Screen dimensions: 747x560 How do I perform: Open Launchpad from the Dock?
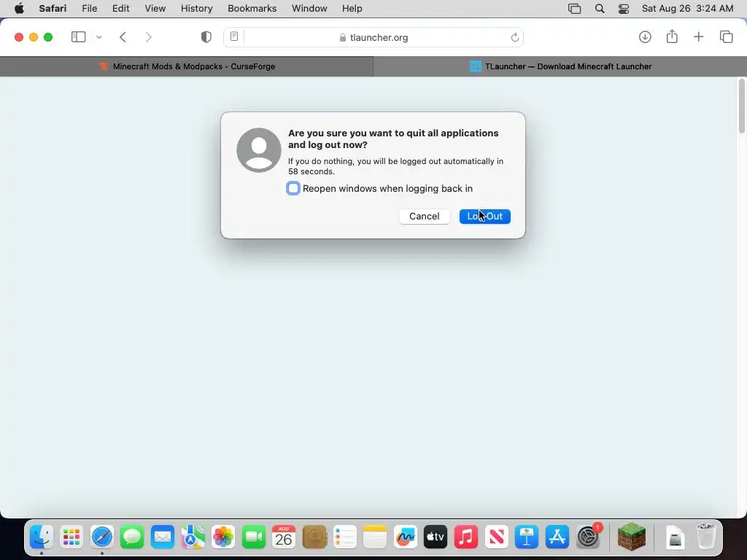pyautogui.click(x=71, y=537)
